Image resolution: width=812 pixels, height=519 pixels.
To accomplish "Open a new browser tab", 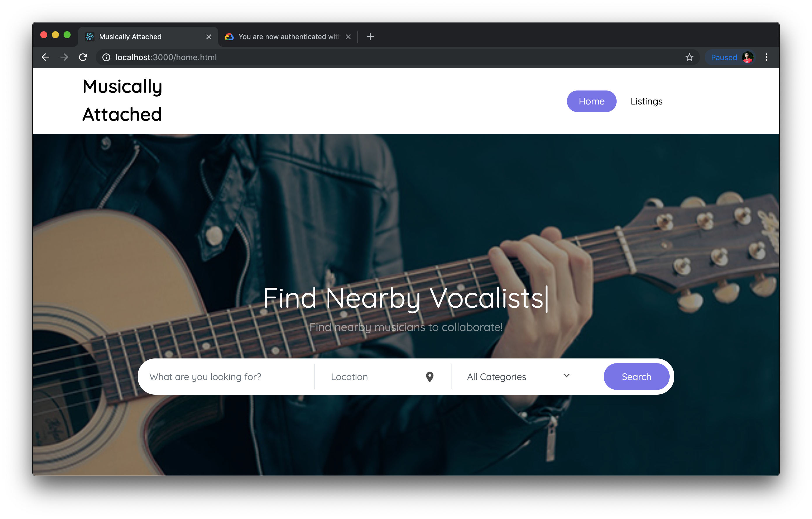I will pyautogui.click(x=370, y=37).
